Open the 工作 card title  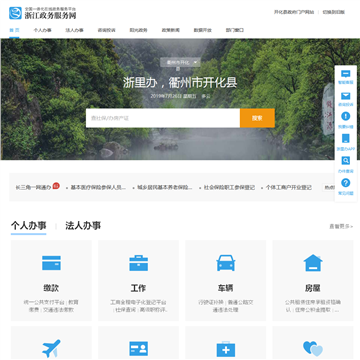(x=138, y=288)
